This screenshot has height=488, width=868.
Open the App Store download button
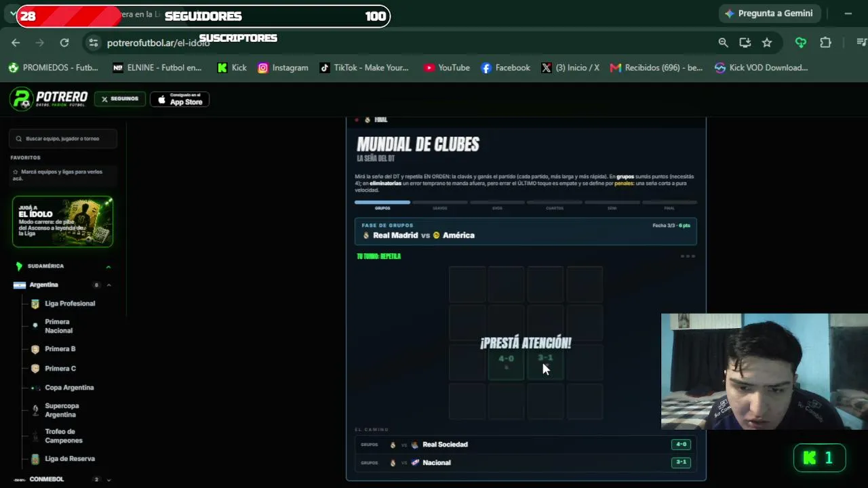click(x=180, y=100)
